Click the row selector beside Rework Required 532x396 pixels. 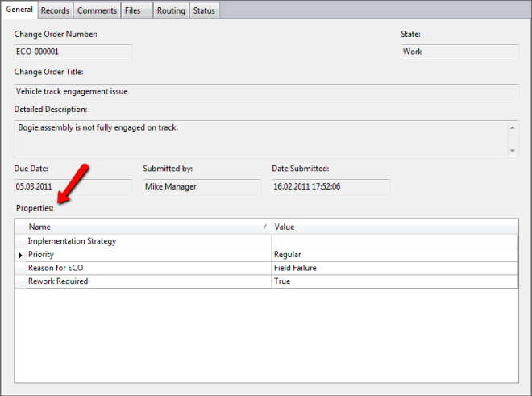coord(20,281)
